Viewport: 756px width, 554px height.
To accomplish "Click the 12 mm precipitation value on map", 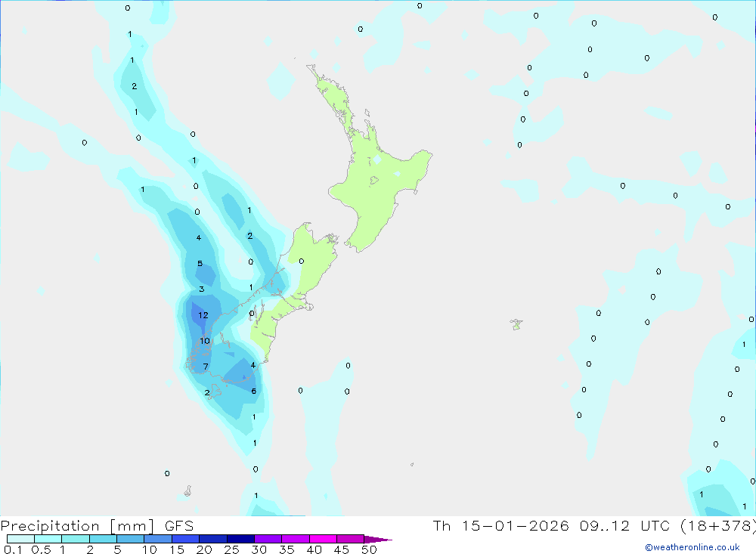I will pos(203,315).
